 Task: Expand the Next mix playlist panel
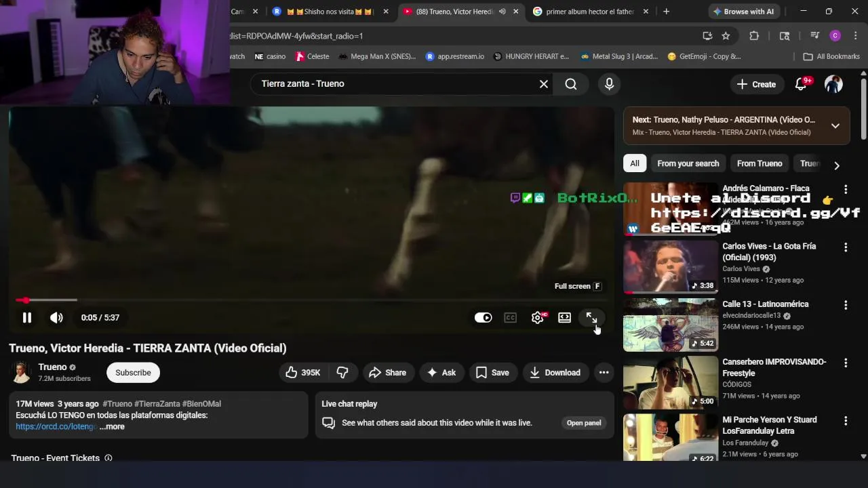pos(835,125)
